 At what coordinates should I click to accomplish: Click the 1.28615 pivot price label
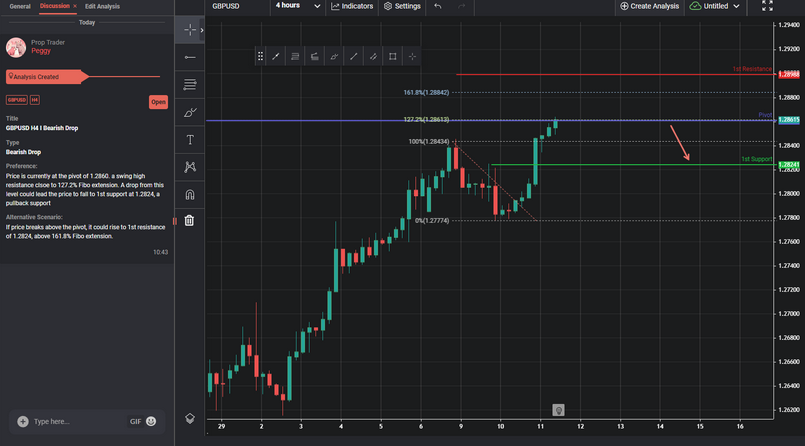[789, 120]
